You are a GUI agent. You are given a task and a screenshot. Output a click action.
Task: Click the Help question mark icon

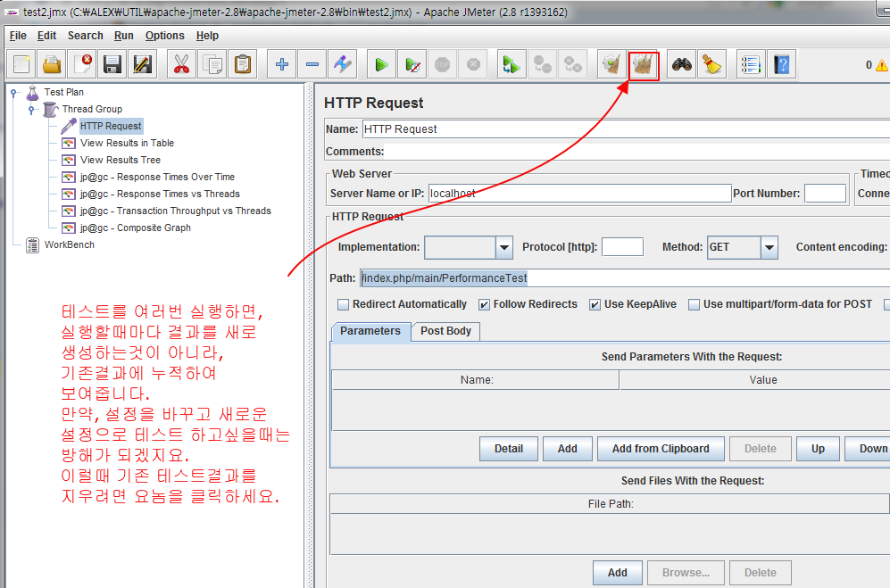click(782, 65)
